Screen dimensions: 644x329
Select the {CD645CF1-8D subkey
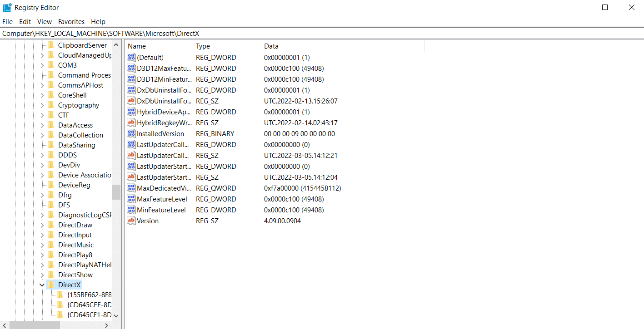pyautogui.click(x=89, y=315)
